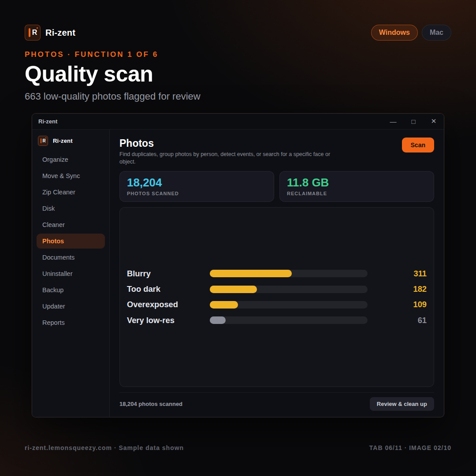Open the Cleaner section
Viewport: 476px width, 476px height.
tap(71, 225)
